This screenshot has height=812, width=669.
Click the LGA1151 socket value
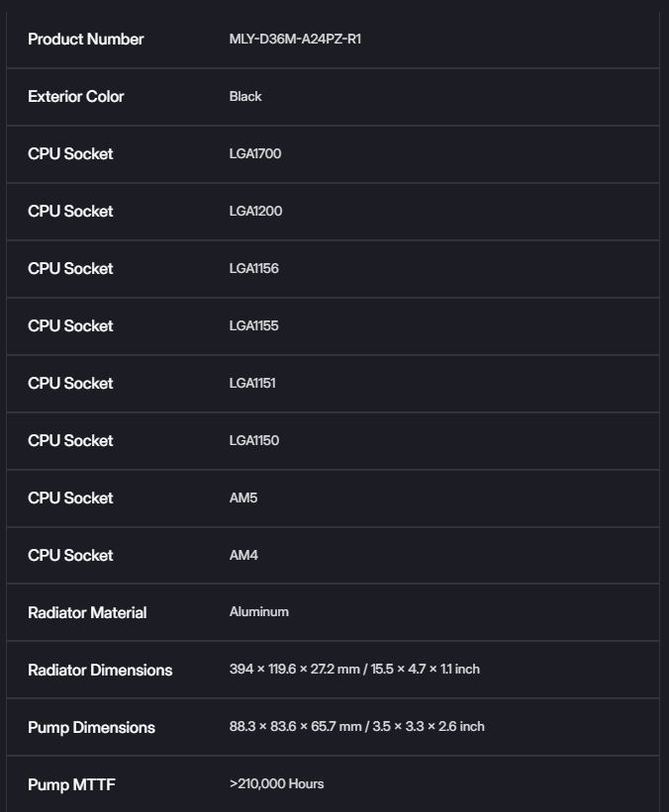(x=252, y=383)
